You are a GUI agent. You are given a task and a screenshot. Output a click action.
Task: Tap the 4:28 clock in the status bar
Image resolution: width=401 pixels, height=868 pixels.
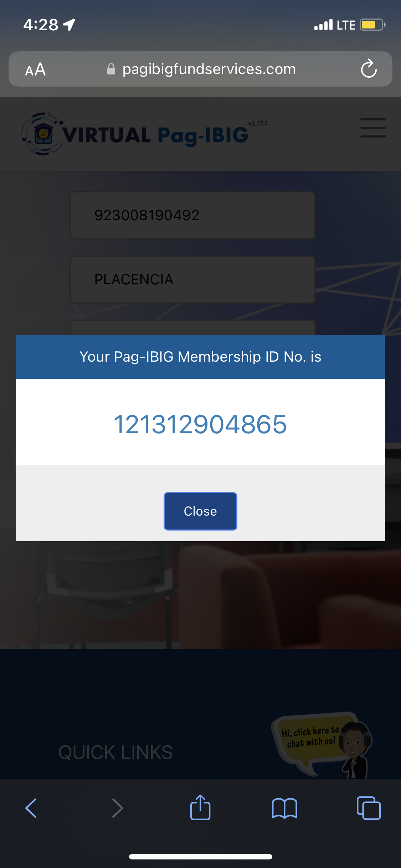[x=41, y=25]
